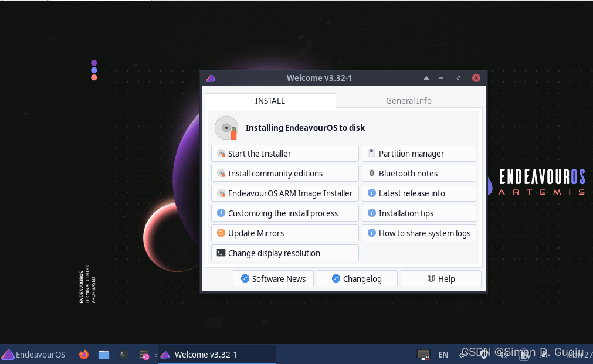Screen dimensions: 593x364
Task: Launch the Partition manager
Action: coord(419,154)
